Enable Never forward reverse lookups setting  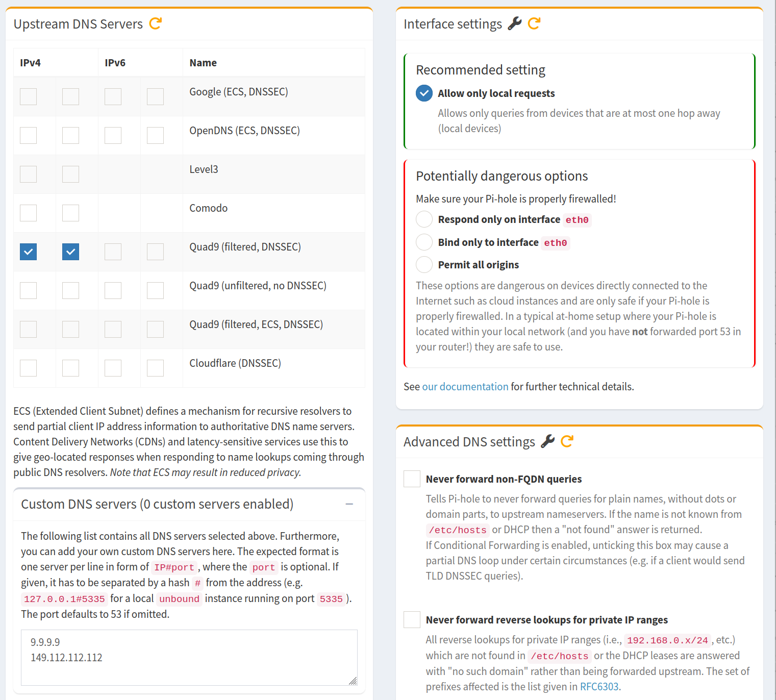click(412, 619)
